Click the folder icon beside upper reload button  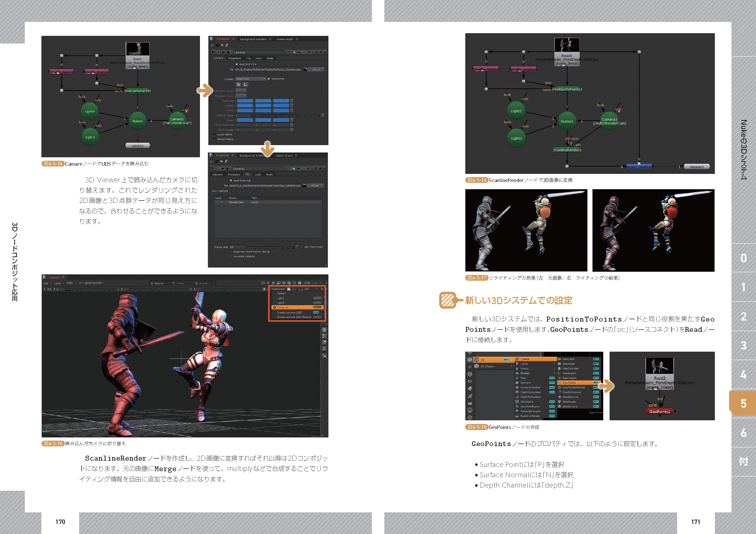pyautogui.click(x=305, y=69)
